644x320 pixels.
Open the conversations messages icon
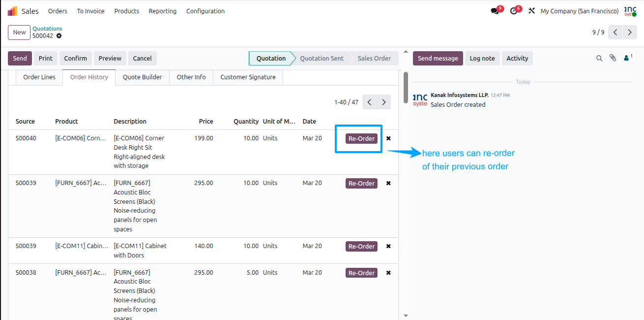pyautogui.click(x=495, y=11)
